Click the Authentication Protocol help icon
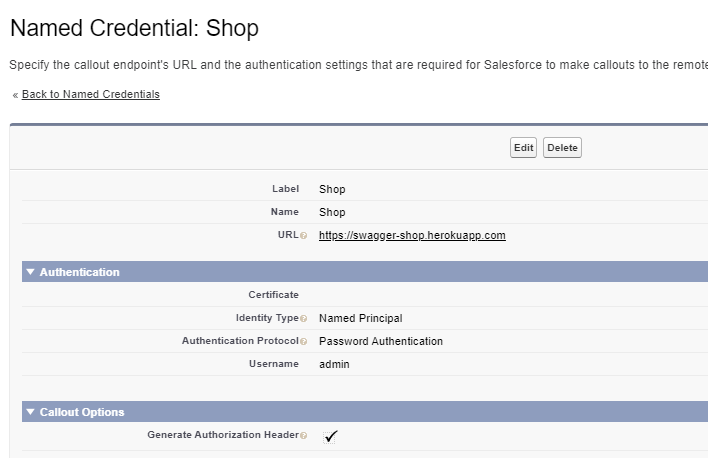708x458 pixels. tap(303, 342)
